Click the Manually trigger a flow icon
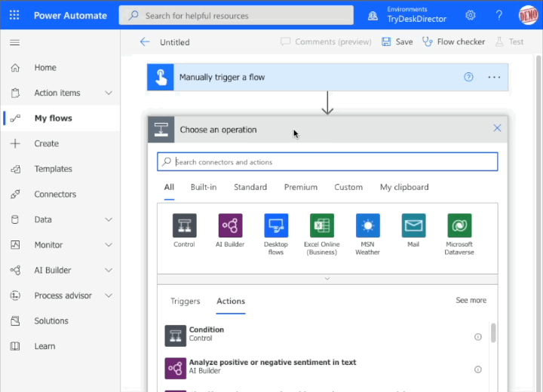Viewport: 543px width, 392px height. (x=161, y=77)
